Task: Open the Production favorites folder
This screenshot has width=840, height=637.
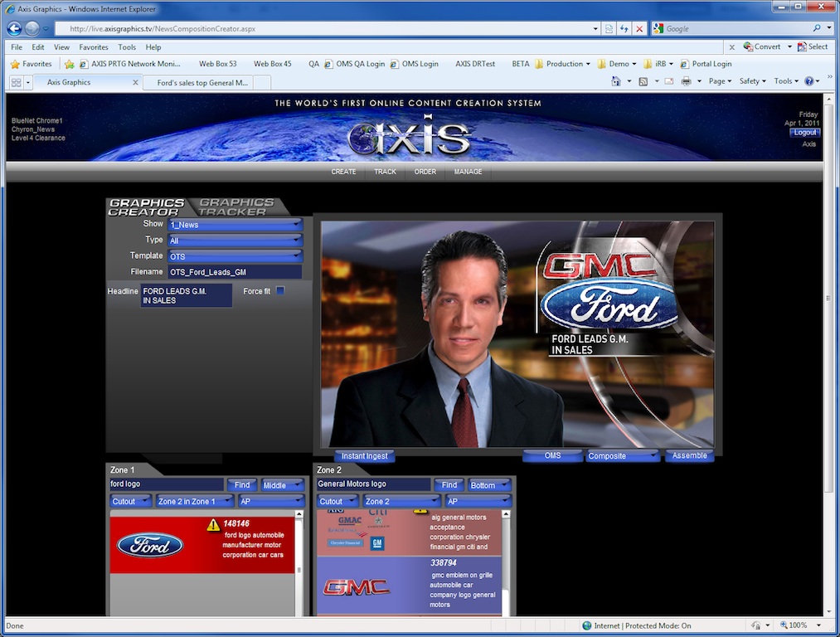Action: pyautogui.click(x=562, y=64)
